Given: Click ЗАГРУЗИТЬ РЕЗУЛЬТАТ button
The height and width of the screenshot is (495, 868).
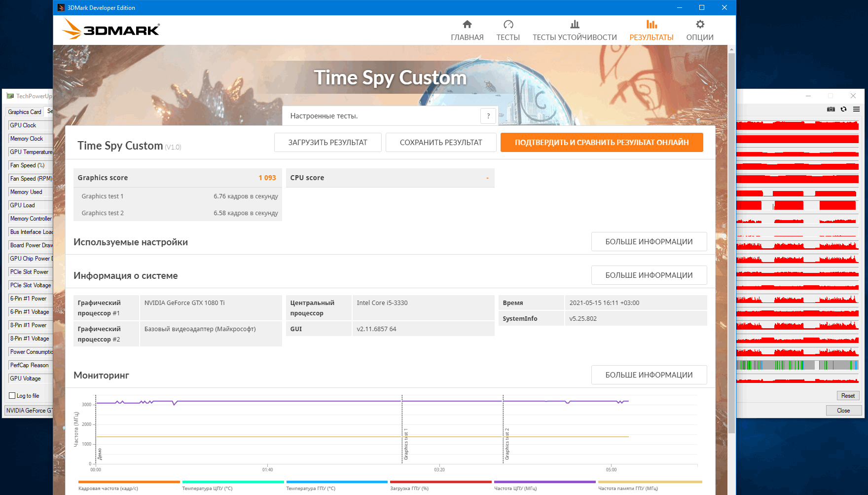Looking at the screenshot, I should [328, 142].
